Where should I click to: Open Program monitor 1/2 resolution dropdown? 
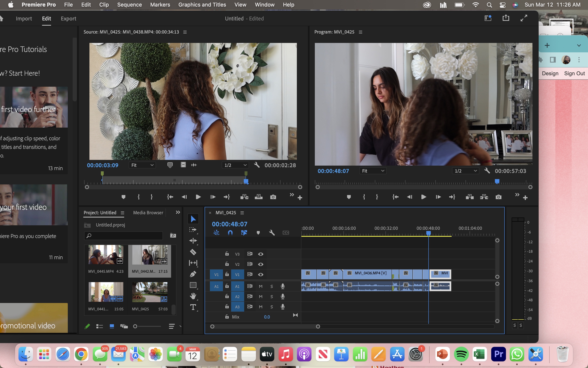pyautogui.click(x=465, y=171)
